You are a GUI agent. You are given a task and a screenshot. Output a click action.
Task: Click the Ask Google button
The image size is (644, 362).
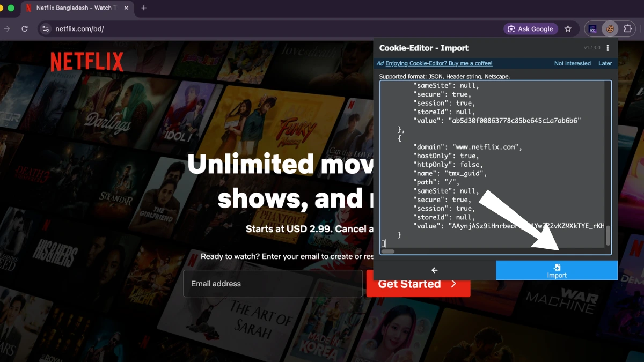pyautogui.click(x=530, y=29)
